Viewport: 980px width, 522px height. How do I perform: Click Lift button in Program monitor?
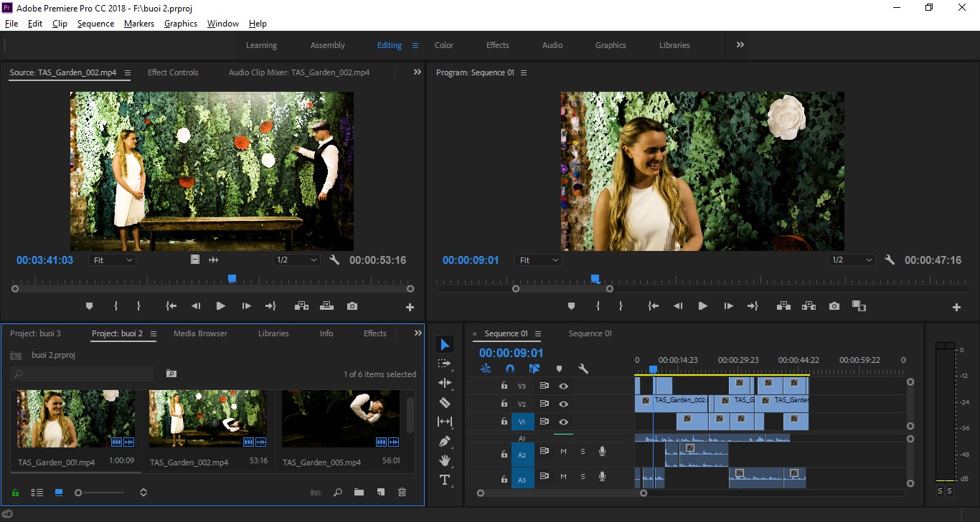784,306
